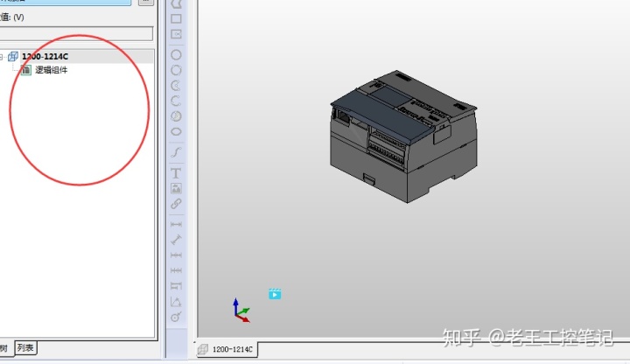The image size is (630, 364).
Task: Select the Arc through three points tool
Action: (x=177, y=101)
